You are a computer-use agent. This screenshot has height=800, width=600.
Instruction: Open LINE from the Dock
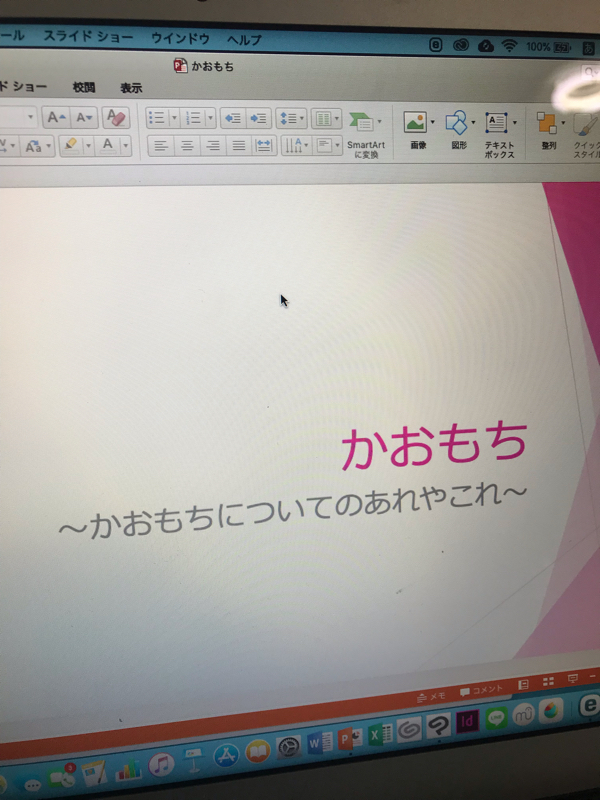495,717
